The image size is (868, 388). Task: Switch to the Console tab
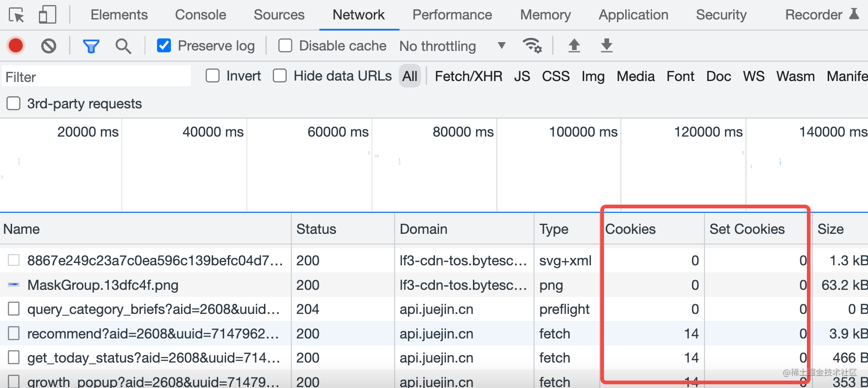pos(201,15)
